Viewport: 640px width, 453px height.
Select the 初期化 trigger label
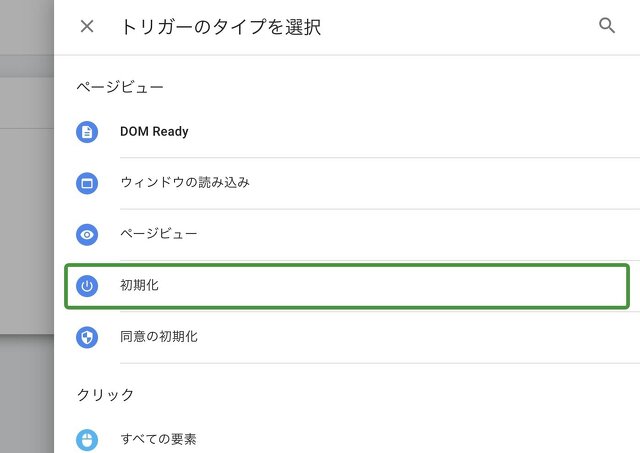(139, 286)
